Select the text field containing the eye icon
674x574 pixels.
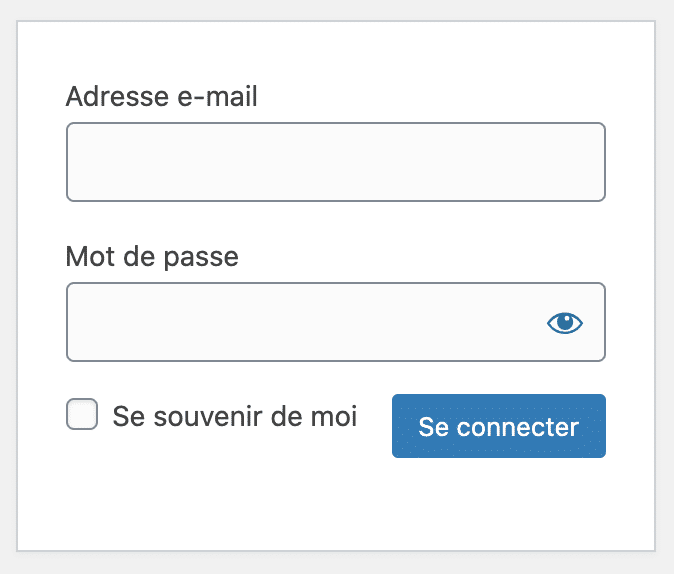[x=336, y=322]
